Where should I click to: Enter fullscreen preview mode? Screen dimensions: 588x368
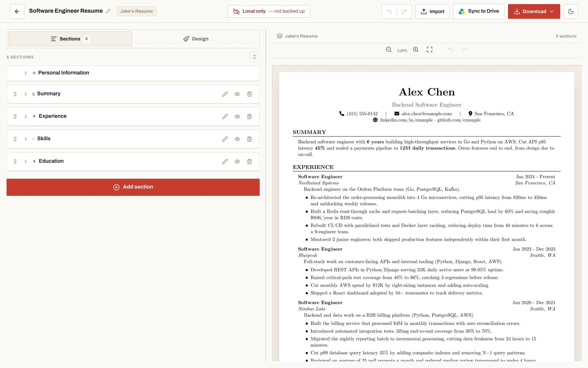pos(429,50)
